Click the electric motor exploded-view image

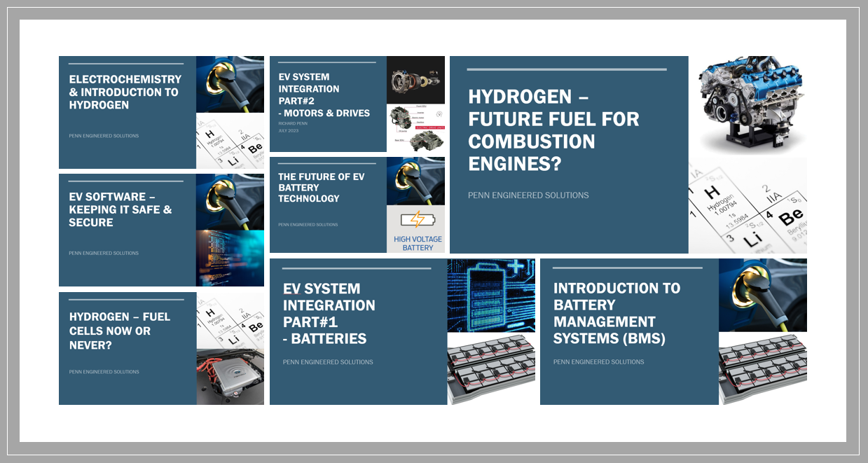point(415,80)
